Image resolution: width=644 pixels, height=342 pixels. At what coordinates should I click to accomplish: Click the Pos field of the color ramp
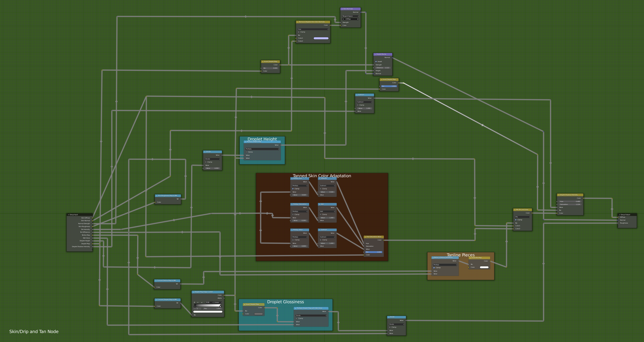[x=212, y=309]
